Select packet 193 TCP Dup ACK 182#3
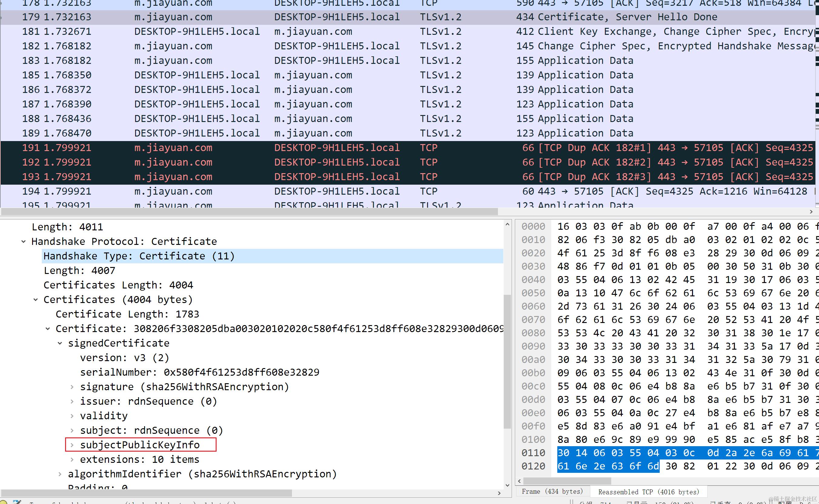This screenshot has width=819, height=504. click(407, 177)
